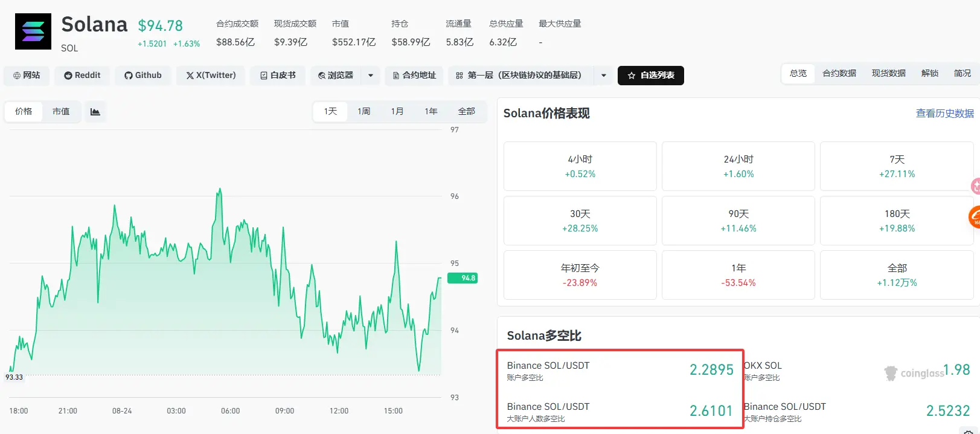The width and height of the screenshot is (980, 434).
Task: Switch to the 合约数据 tab
Action: click(x=839, y=73)
